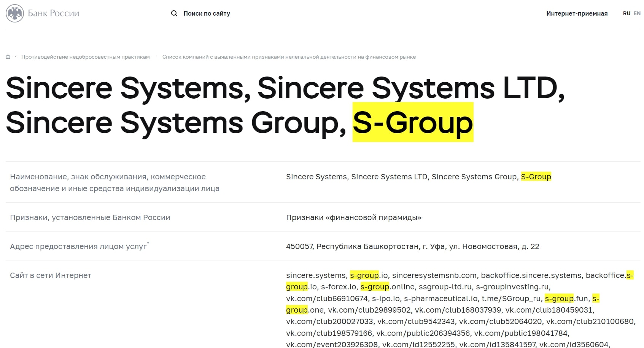Click t.me/SGroup_ru in site list
644x348 pixels.
tap(511, 299)
